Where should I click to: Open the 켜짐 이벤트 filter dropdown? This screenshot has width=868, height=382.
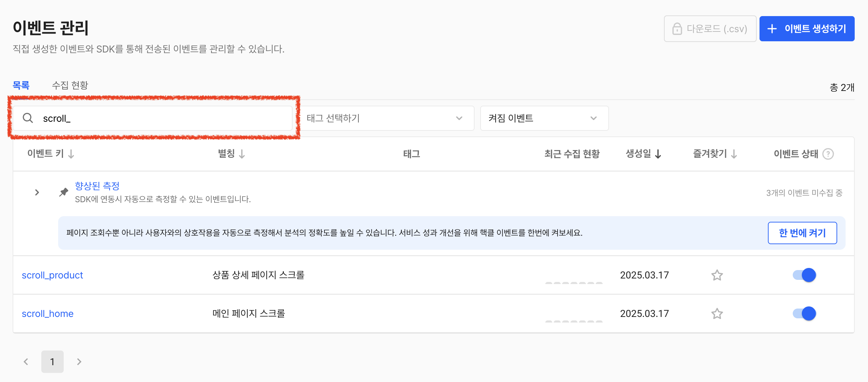click(x=544, y=118)
